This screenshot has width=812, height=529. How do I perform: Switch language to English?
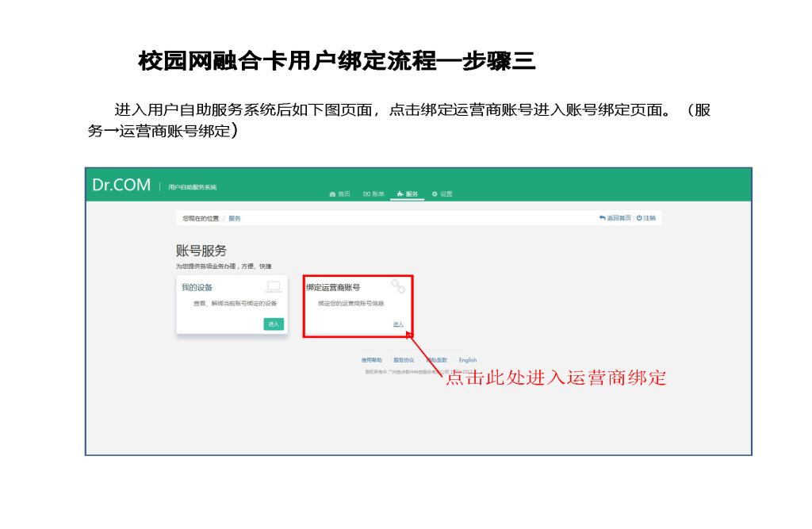point(468,360)
